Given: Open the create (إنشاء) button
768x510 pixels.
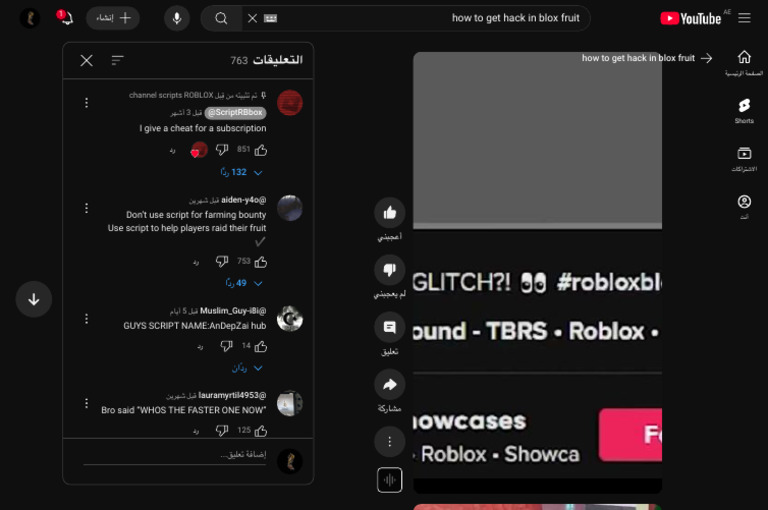Looking at the screenshot, I should pyautogui.click(x=113, y=18).
